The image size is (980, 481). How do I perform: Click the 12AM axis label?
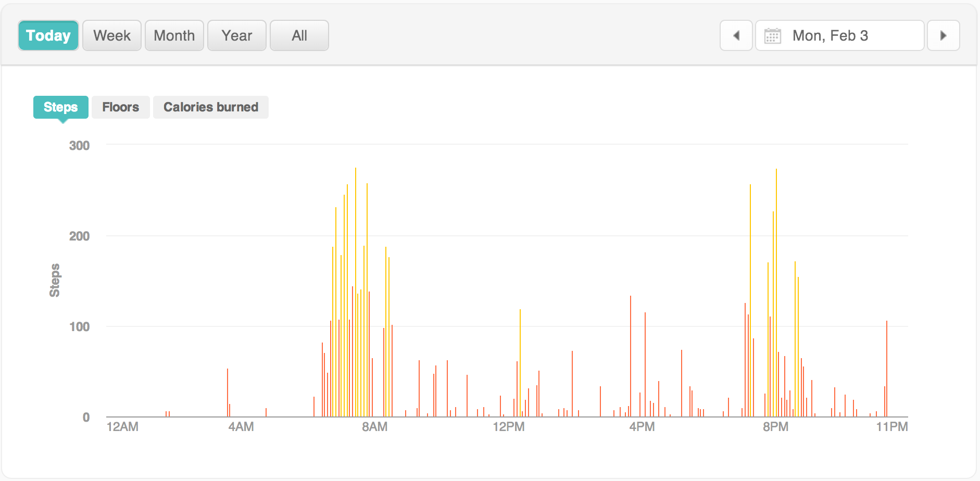(122, 427)
